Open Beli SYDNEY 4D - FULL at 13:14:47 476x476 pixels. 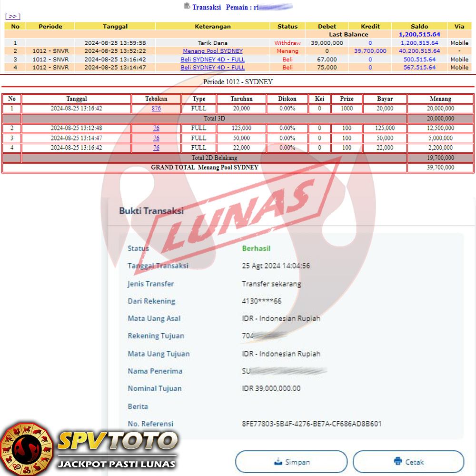pos(213,68)
